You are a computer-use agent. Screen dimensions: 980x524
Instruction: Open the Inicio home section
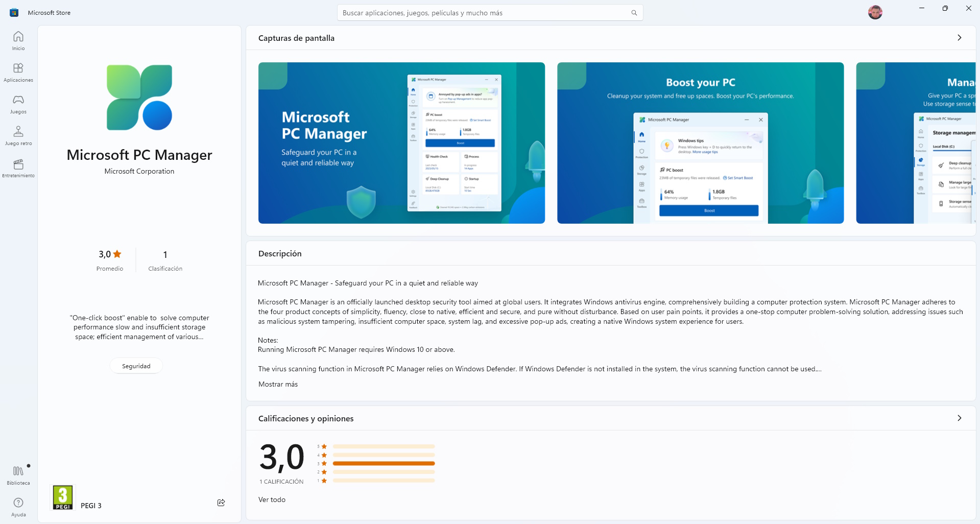[x=18, y=41]
